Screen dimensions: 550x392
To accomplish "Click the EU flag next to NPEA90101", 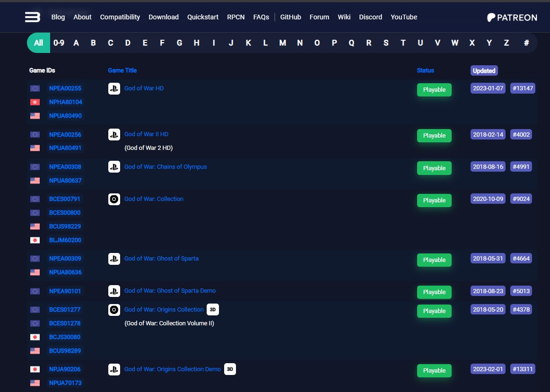I will click(x=35, y=291).
